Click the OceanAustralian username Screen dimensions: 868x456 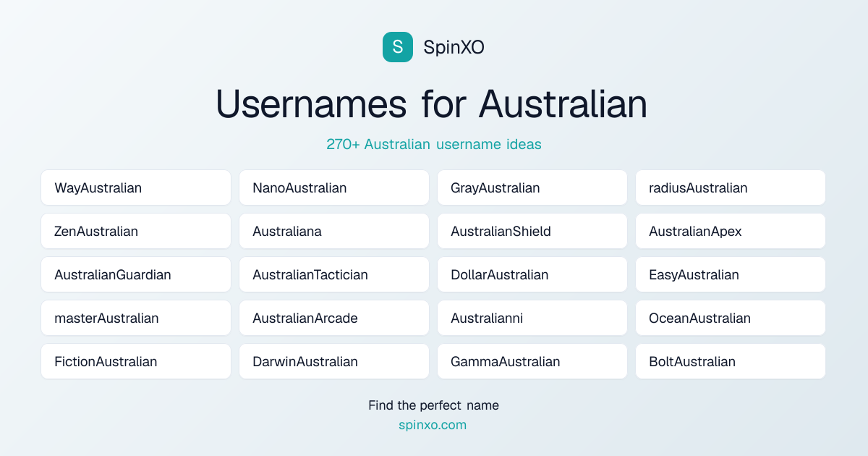coord(731,318)
